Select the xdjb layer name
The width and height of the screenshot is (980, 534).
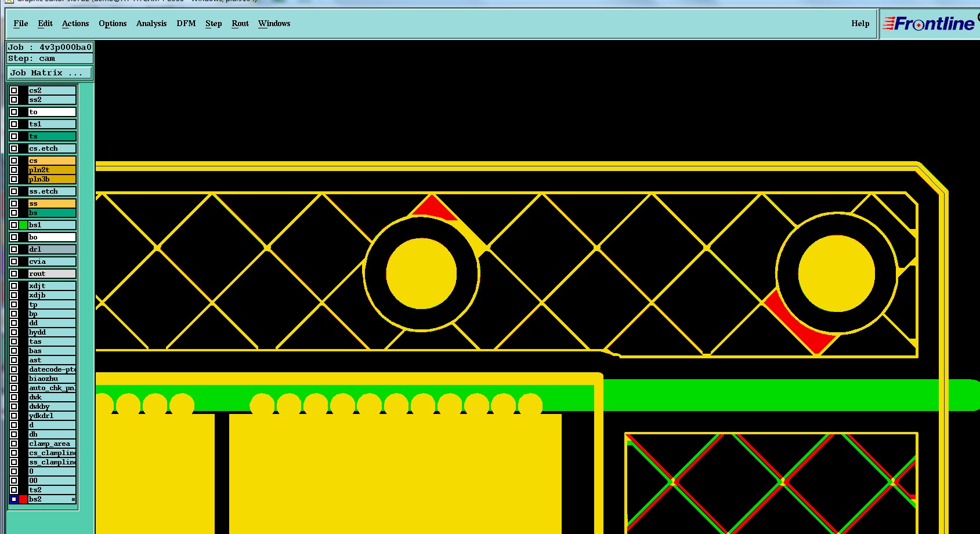52,295
